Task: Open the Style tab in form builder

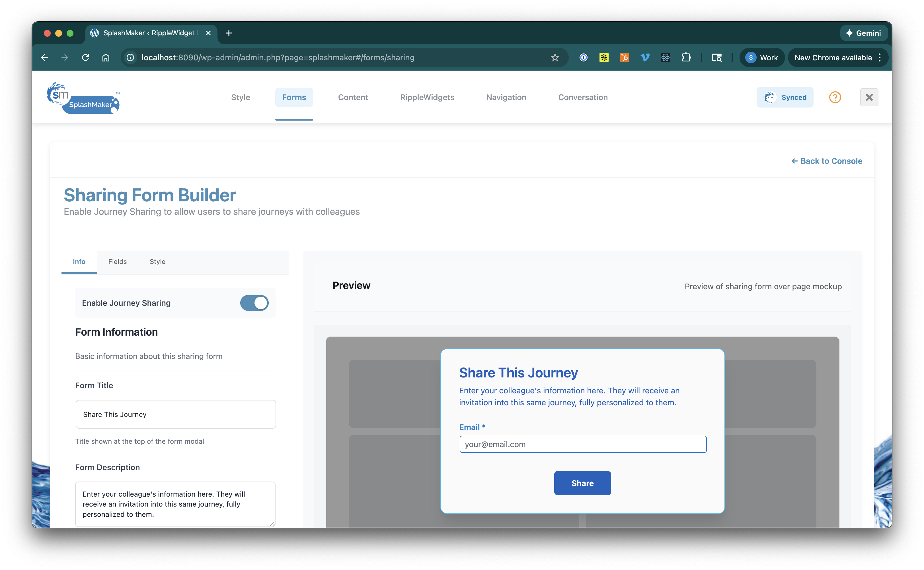Action: [157, 262]
